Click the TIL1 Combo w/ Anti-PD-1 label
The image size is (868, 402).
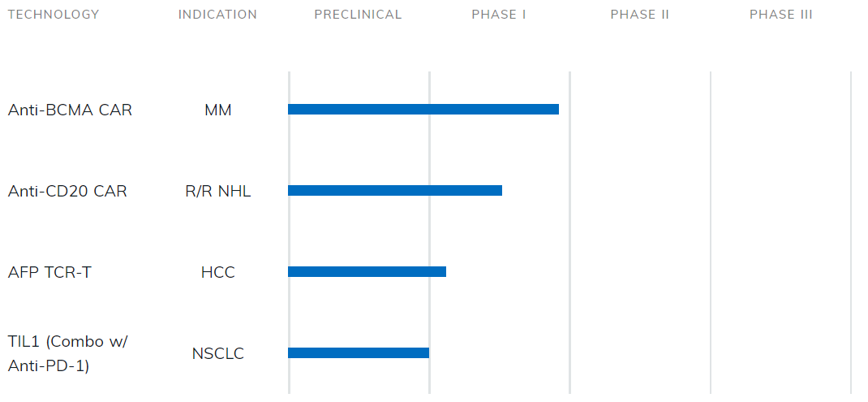68,354
